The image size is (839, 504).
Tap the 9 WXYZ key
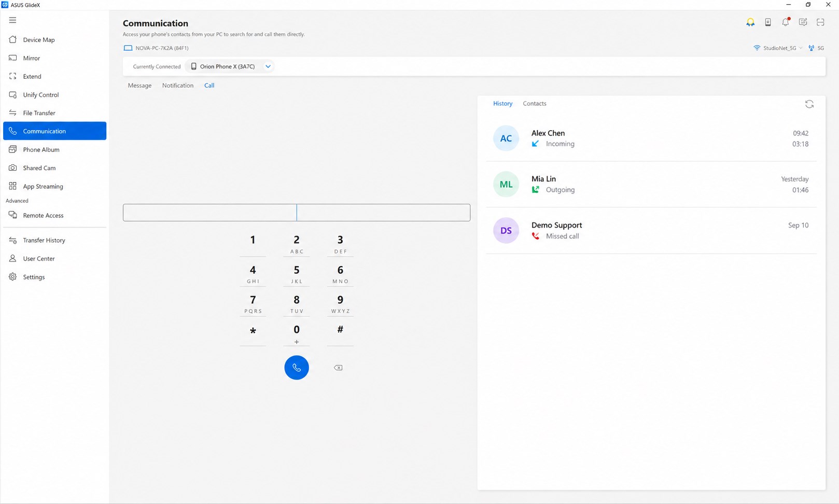(340, 304)
